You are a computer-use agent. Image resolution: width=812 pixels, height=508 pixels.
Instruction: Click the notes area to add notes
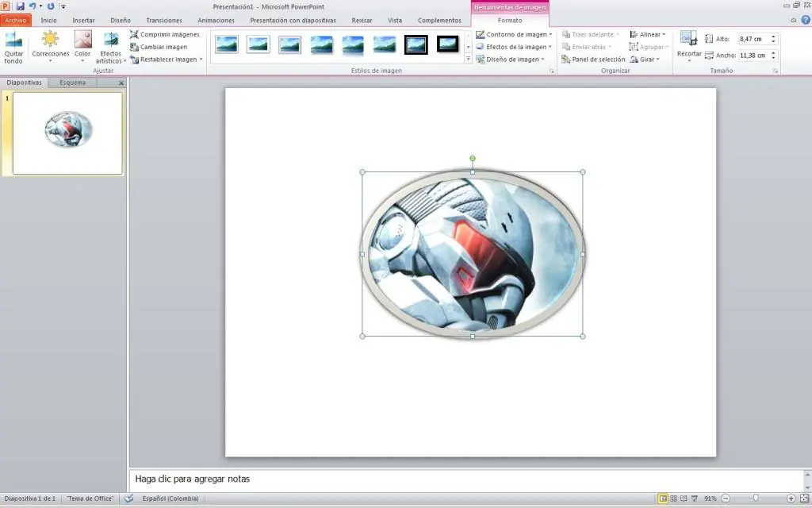(466, 479)
